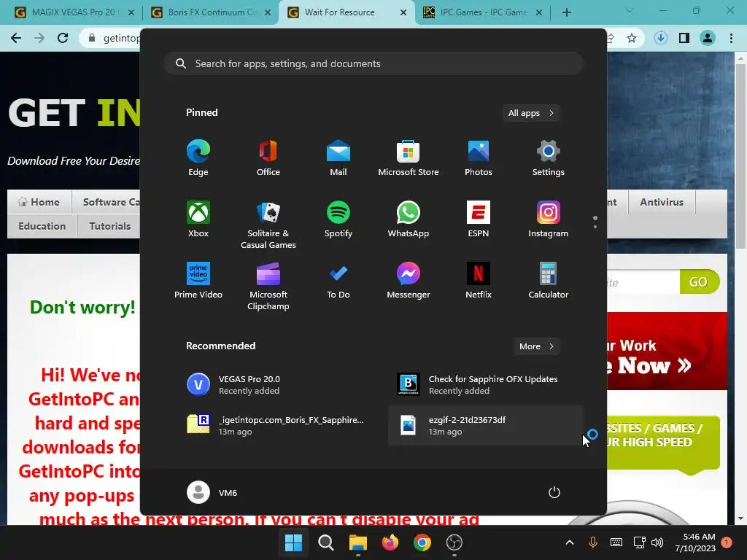Open the Tutorials site category
This screenshot has height=560, width=747.
(110, 226)
